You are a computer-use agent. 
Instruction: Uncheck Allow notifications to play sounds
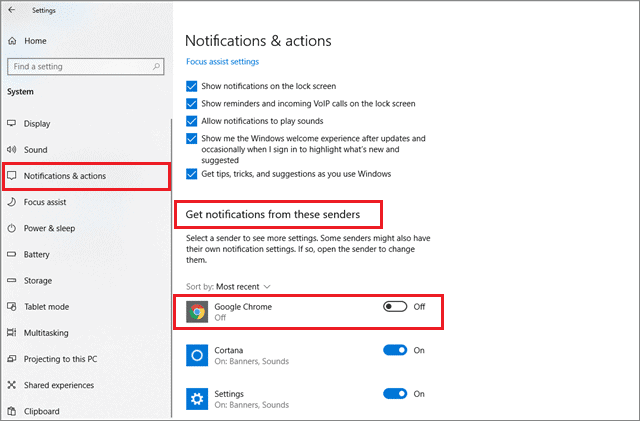(191, 121)
